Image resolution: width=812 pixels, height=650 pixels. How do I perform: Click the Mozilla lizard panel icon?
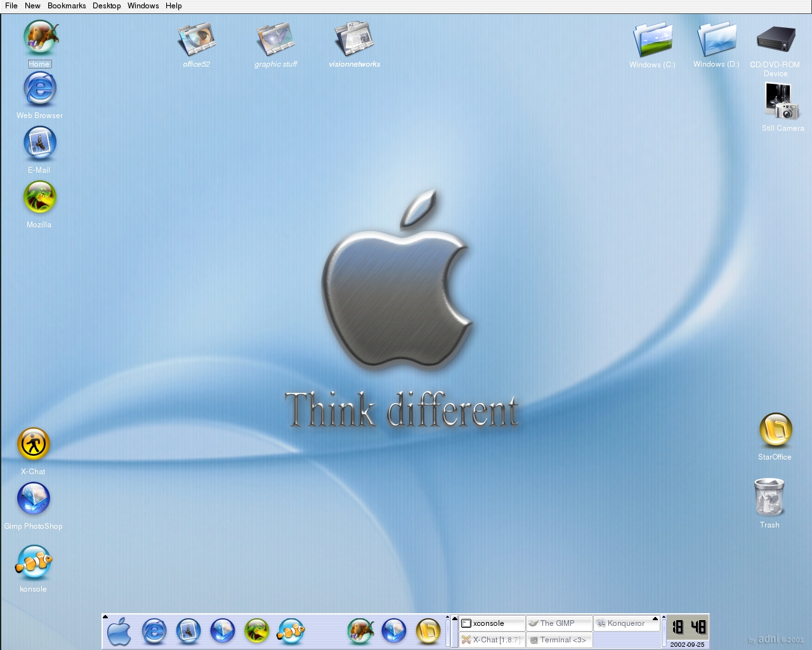[x=257, y=631]
